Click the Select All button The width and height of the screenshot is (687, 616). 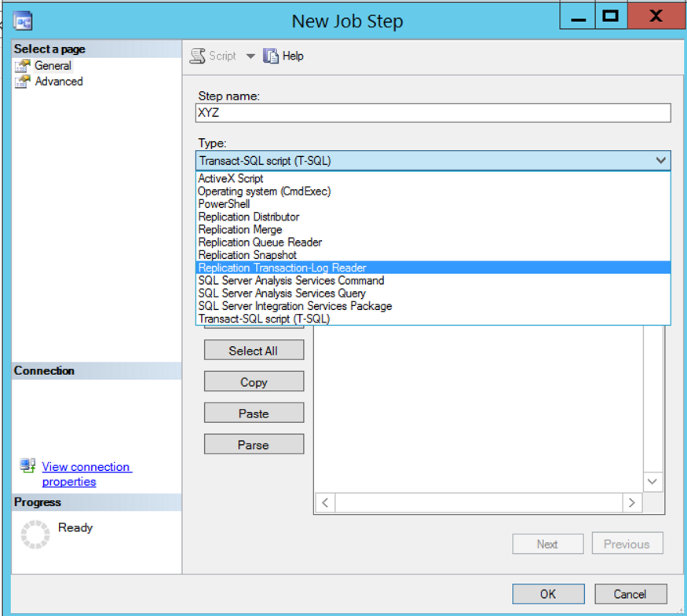point(254,350)
